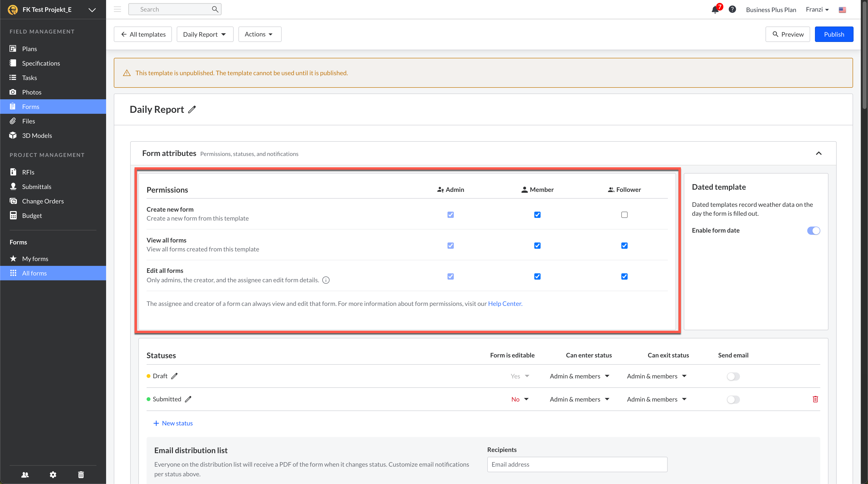This screenshot has height=484, width=868.
Task: Check Follower box for Create new form
Action: pos(624,215)
